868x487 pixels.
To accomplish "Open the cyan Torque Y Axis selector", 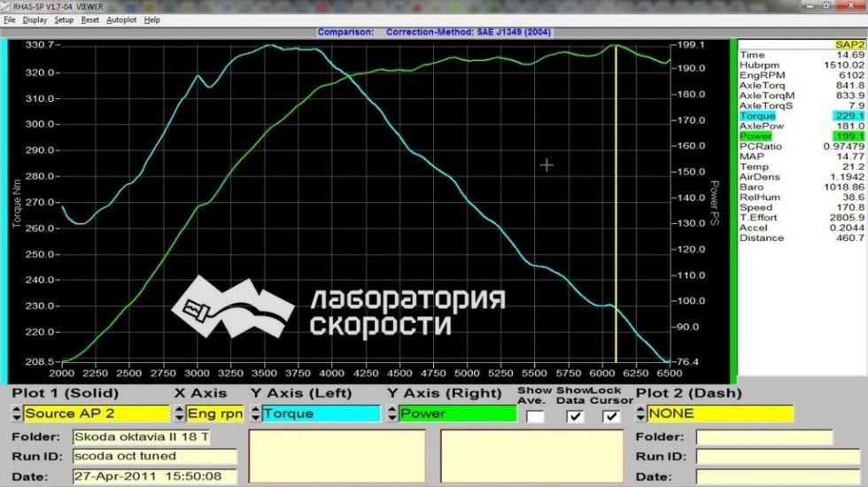I will click(321, 414).
